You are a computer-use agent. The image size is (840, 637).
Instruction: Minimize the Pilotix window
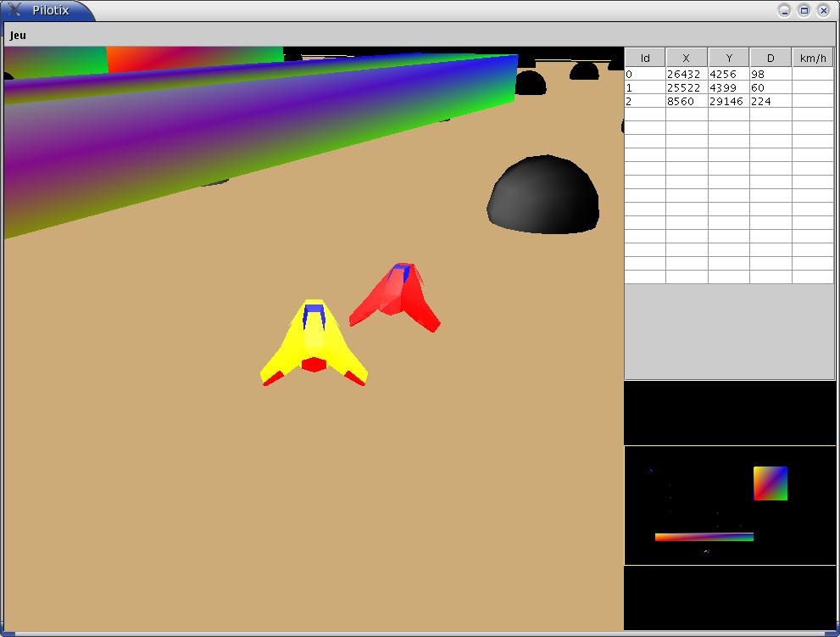(x=784, y=10)
